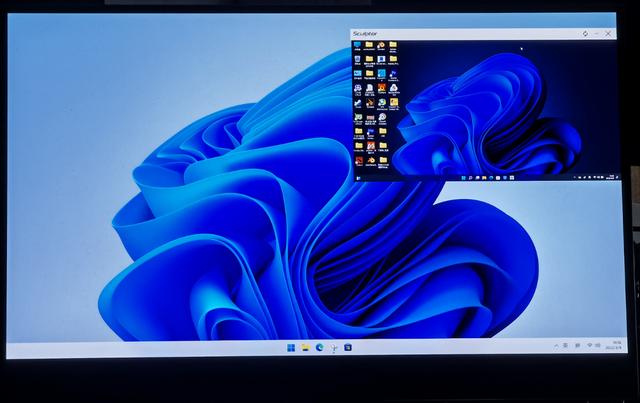Click the Start button inside Sculptor remote view
Screen dimensions: 640x403
464,178
